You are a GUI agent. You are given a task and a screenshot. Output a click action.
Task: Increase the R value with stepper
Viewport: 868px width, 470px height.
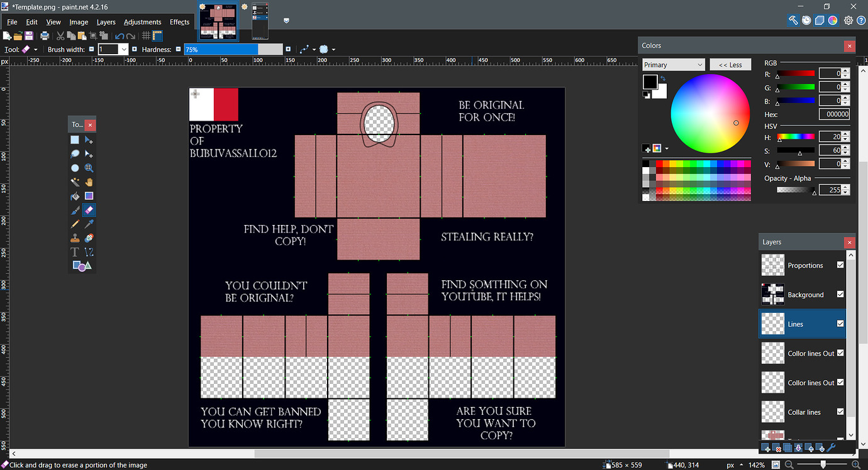[845, 71]
